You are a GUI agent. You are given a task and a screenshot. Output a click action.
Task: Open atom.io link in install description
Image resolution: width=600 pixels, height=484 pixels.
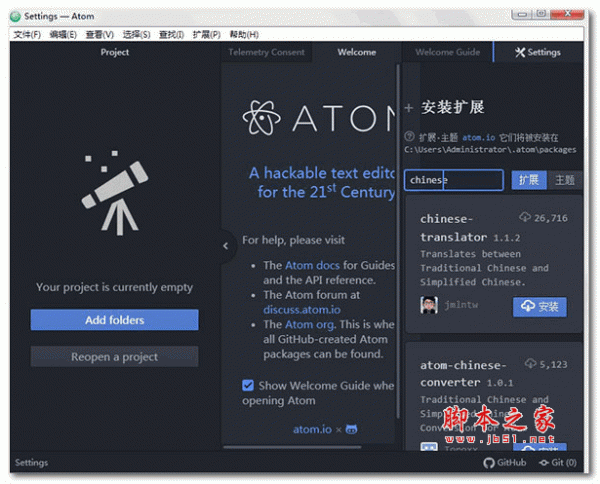coord(479,137)
